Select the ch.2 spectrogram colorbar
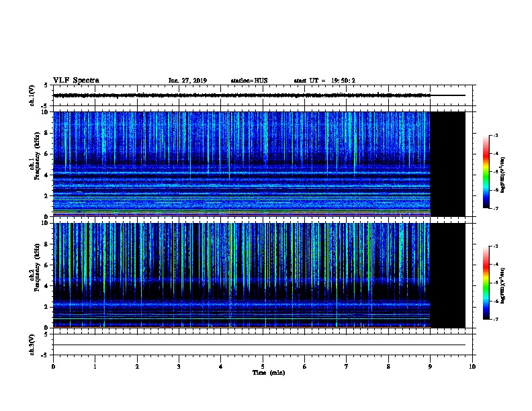The image size is (532, 411). (486, 283)
